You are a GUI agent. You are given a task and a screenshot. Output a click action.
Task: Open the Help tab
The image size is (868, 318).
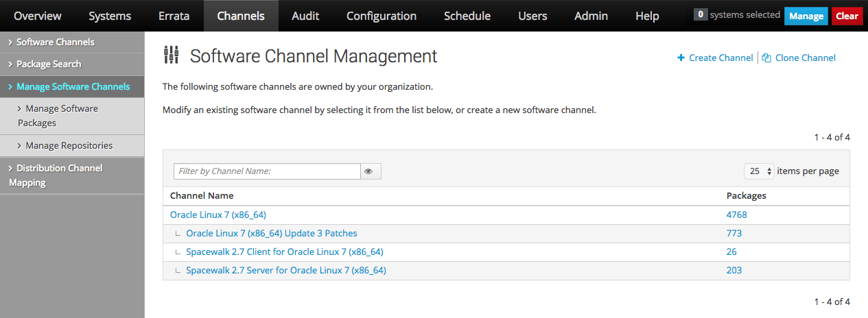647,16
